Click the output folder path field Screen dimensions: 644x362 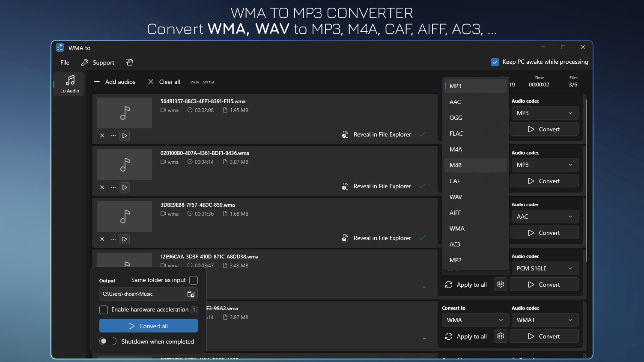pyautogui.click(x=141, y=294)
